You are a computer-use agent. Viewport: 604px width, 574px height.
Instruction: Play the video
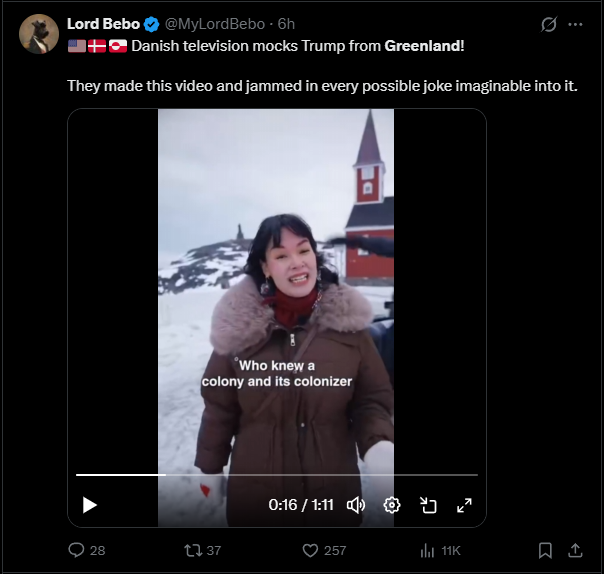pos(90,505)
